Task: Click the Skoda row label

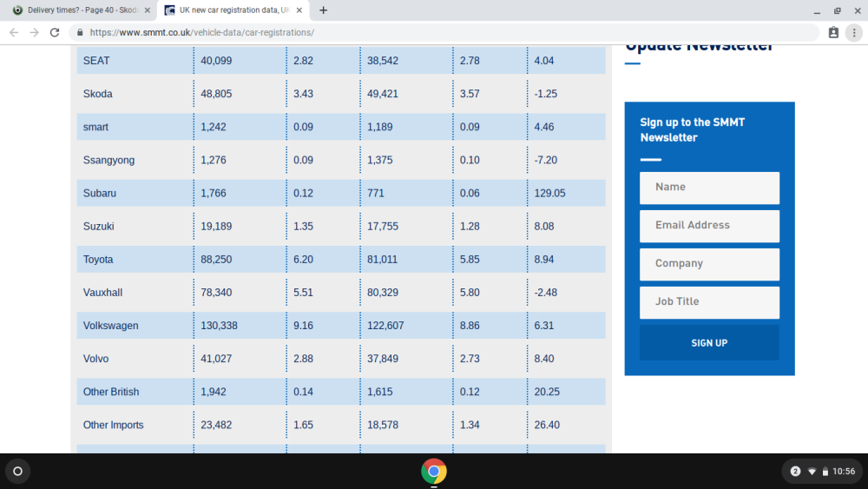Action: pyautogui.click(x=97, y=94)
